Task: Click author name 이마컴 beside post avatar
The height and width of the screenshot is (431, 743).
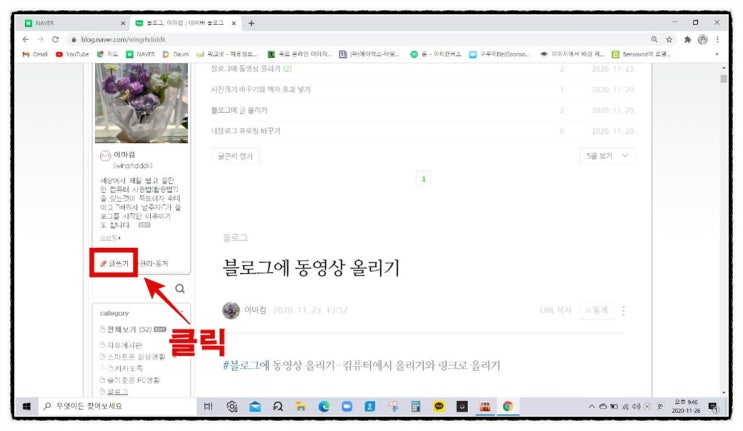Action: coord(255,310)
